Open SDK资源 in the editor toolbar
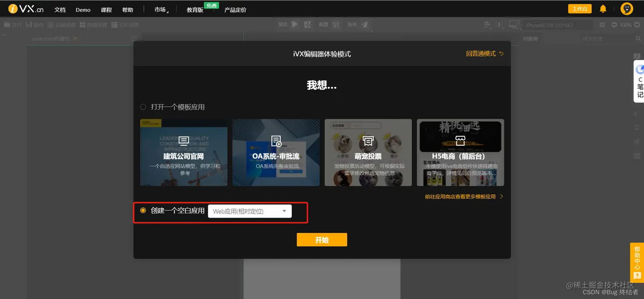This screenshot has width=644, height=299. point(125,25)
